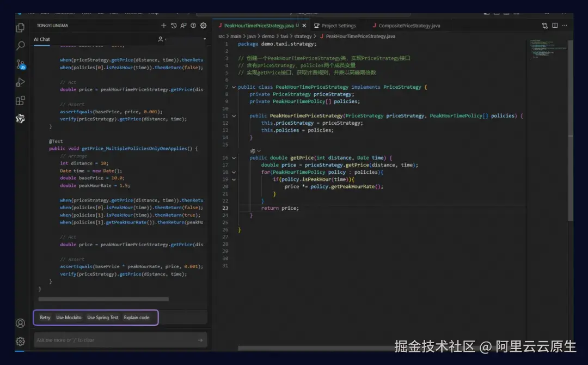Open Tongyi Lingma settings gear
Screen dimensions: 588x365
point(203,26)
